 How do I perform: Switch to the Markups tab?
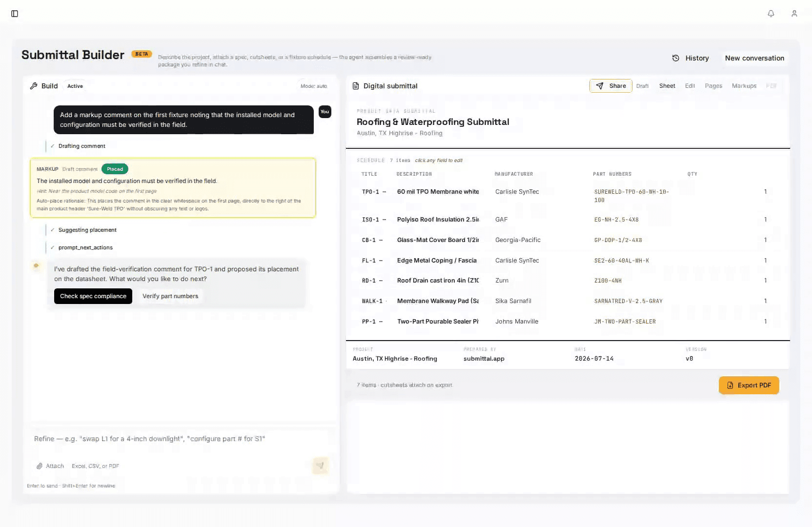coord(744,86)
